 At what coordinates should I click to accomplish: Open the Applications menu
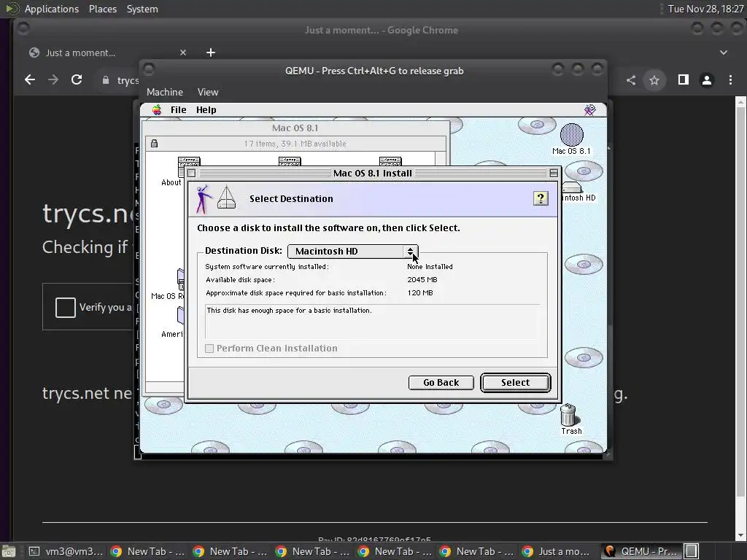pyautogui.click(x=52, y=9)
